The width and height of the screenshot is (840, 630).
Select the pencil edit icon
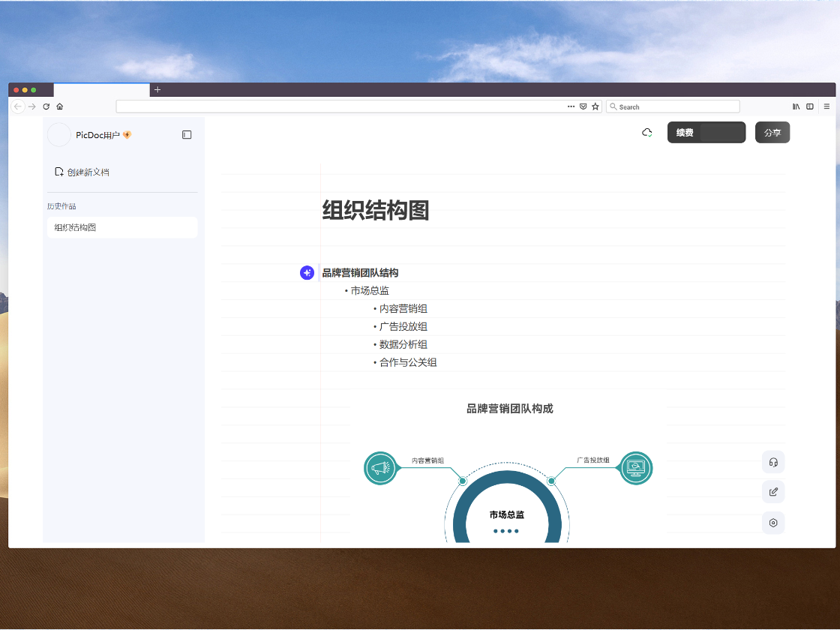tap(773, 491)
